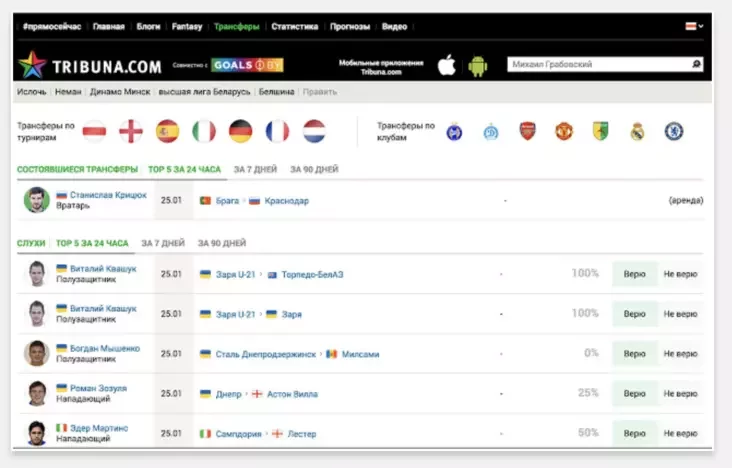The image size is (732, 468).
Task: Open высшая лига Беларусь link
Action: (204, 92)
